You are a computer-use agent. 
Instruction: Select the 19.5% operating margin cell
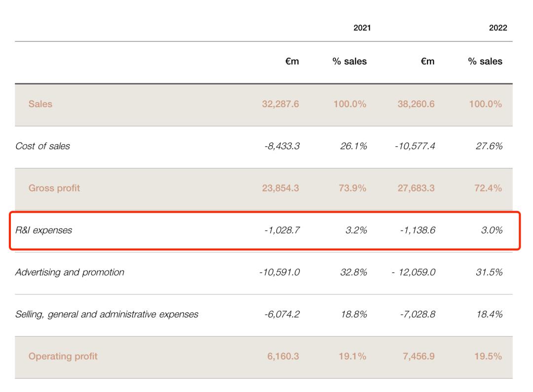(x=488, y=356)
